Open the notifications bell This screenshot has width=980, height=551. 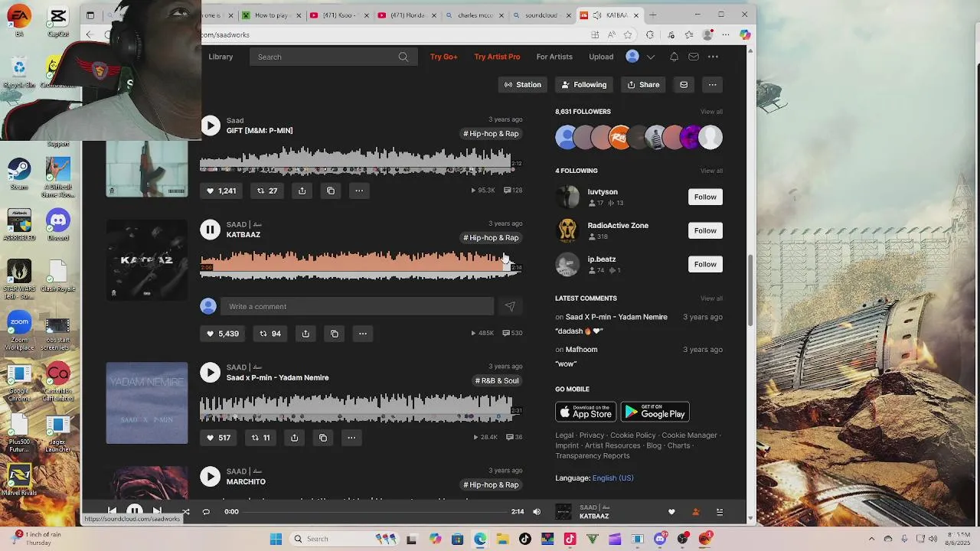tap(674, 57)
